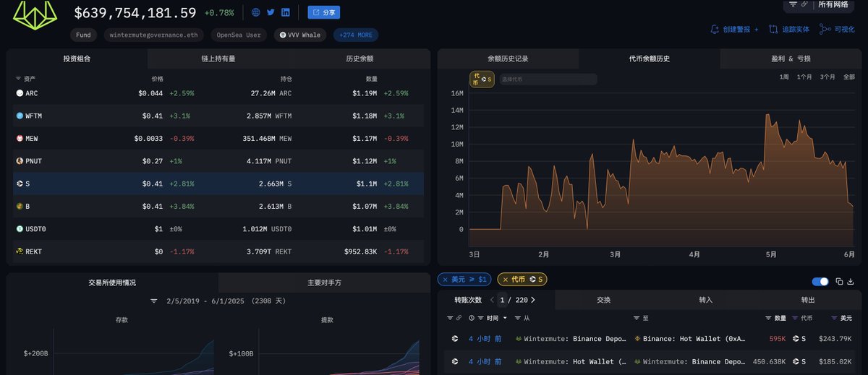
Task: Download transfers with the download icon
Action: pyautogui.click(x=851, y=281)
